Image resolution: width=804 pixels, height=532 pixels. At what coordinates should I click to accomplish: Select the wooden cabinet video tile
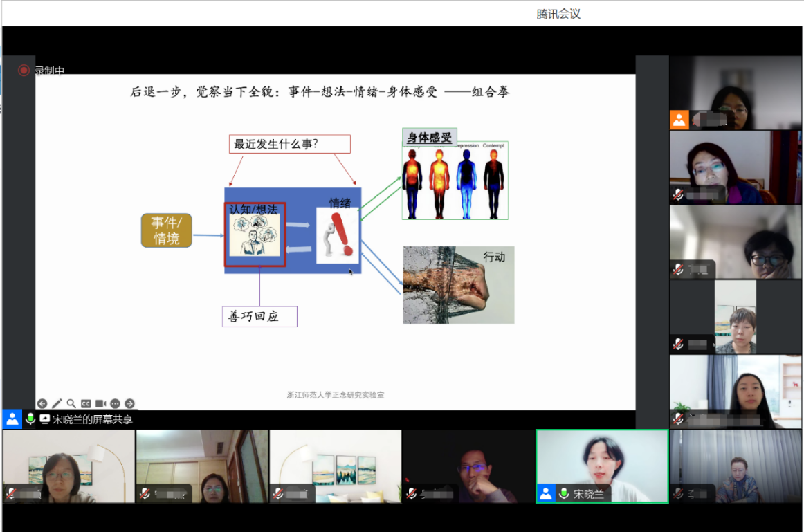coord(202,466)
